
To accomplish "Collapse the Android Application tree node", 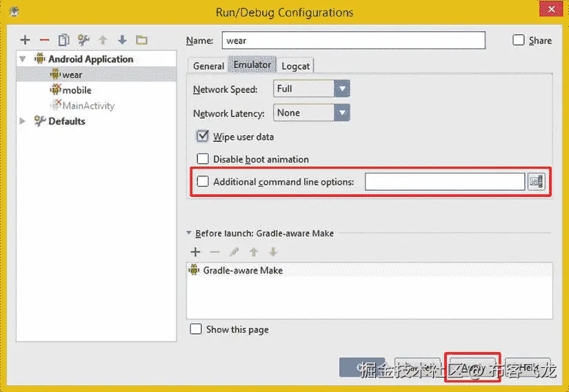I will click(x=23, y=59).
